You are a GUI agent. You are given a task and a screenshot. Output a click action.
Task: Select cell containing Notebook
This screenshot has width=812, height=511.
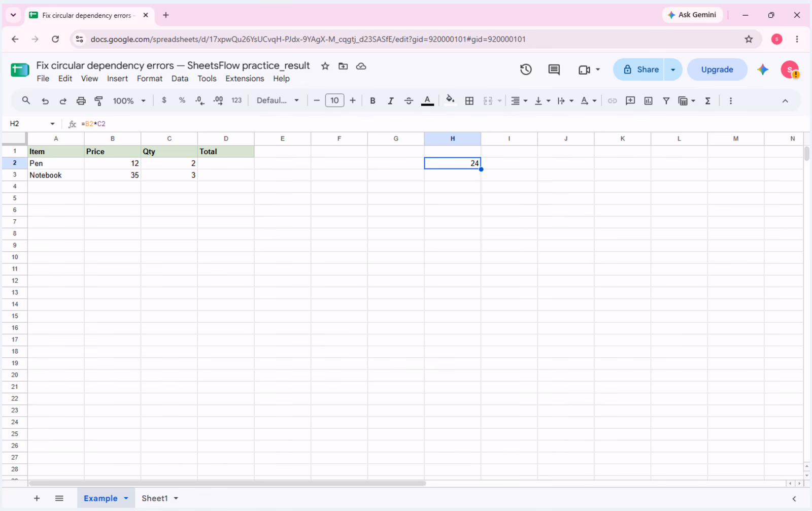coord(56,175)
